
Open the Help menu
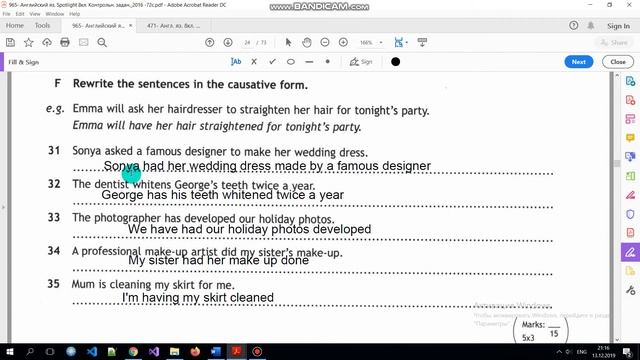click(x=74, y=14)
